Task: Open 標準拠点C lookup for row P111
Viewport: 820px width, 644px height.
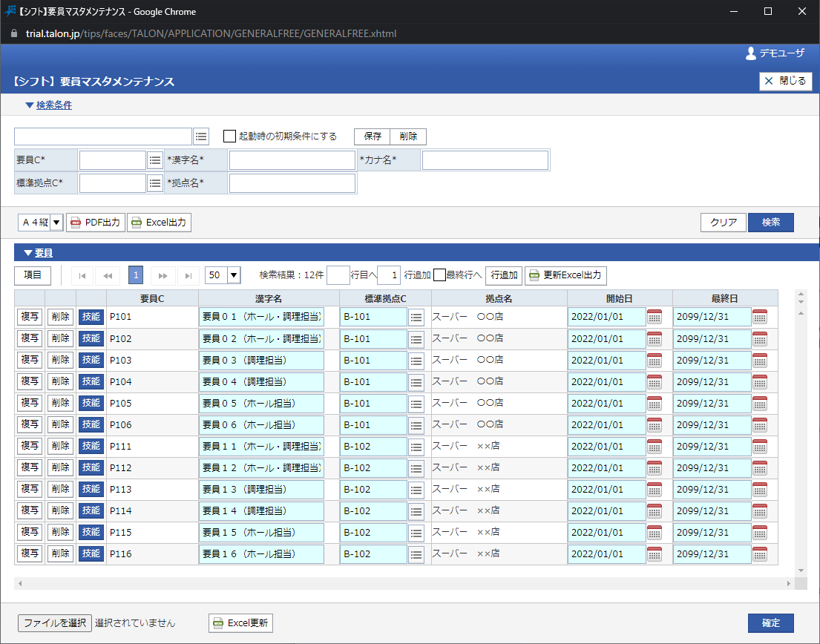Action: coord(416,447)
